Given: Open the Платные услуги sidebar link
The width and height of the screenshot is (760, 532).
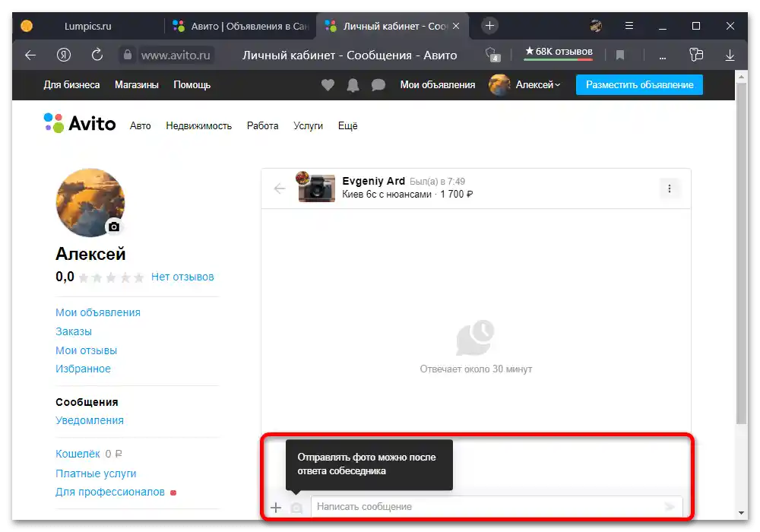Looking at the screenshot, I should [x=96, y=473].
